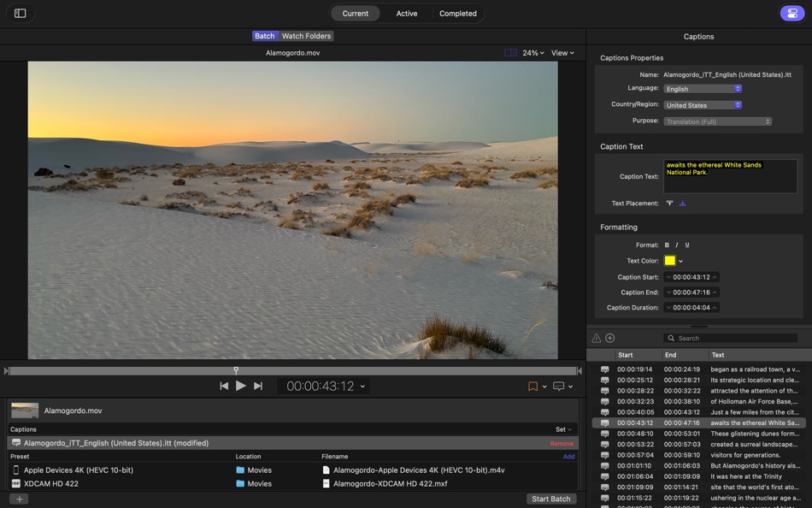
Task: Toggle bold caption formatting
Action: click(x=667, y=245)
